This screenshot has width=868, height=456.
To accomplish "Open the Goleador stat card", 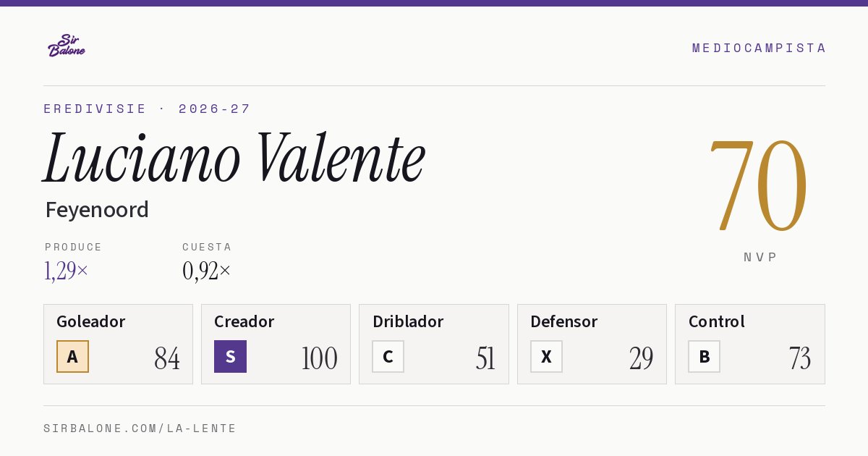I will coord(118,344).
